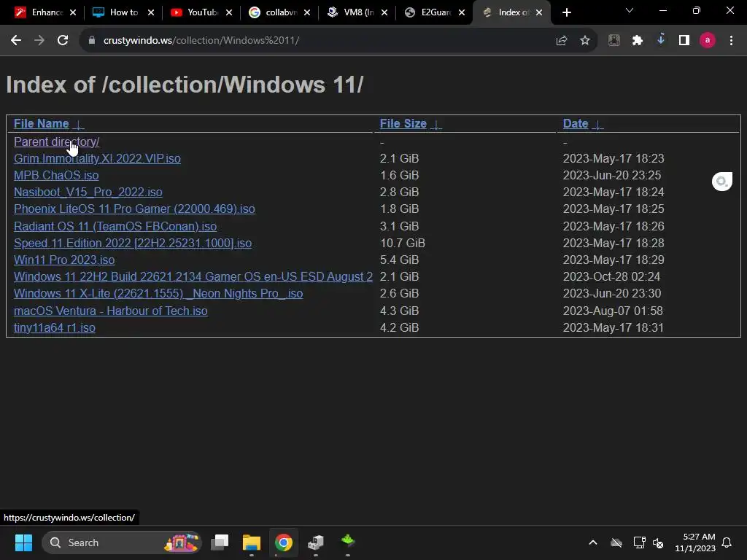Viewport: 747px width, 560px height.
Task: Open the VM manager taskbar app
Action: pos(315,542)
